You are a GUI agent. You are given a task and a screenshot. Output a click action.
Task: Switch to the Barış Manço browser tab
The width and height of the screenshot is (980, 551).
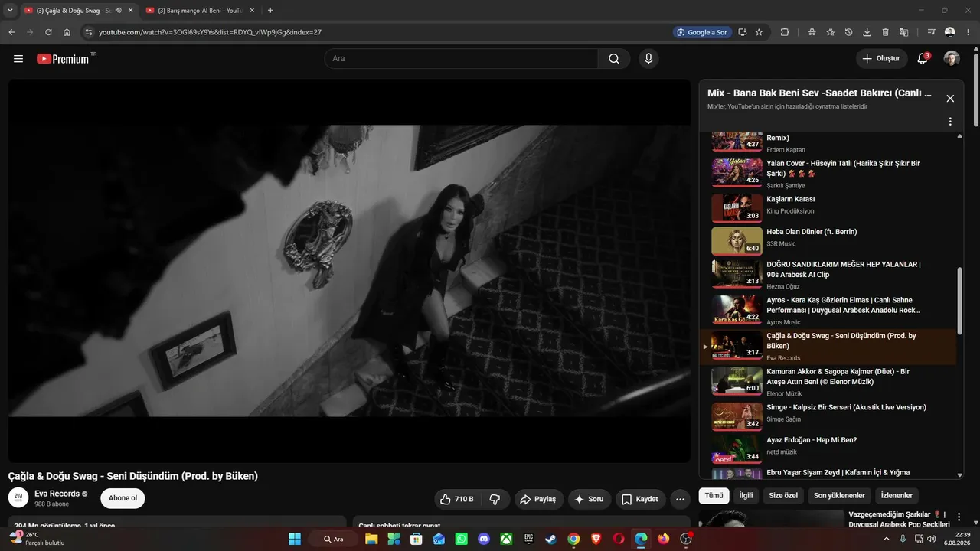pyautogui.click(x=200, y=11)
